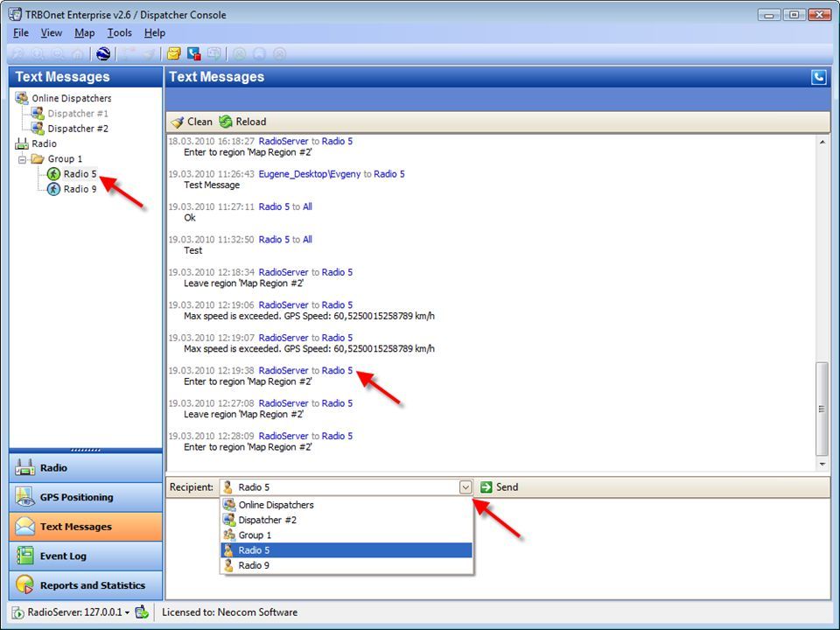Open the Recipient dropdown arrow
840x630 pixels.
465,487
